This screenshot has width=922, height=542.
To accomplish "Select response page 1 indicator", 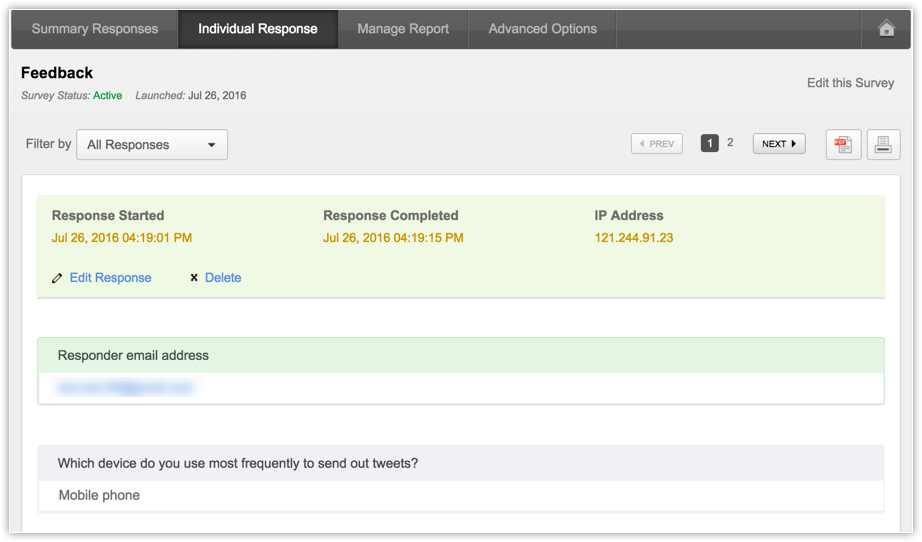I will click(x=710, y=143).
